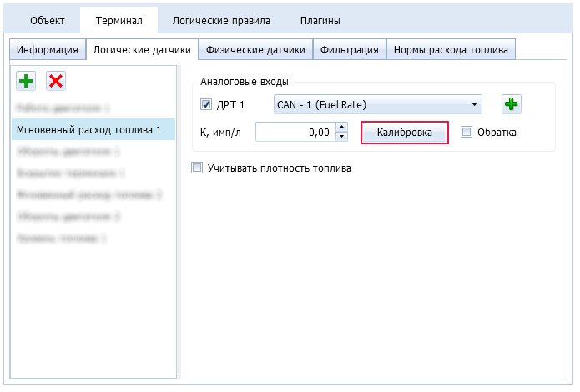The width and height of the screenshot is (580, 392).
Task: Switch to the Информация subtab
Action: point(48,49)
